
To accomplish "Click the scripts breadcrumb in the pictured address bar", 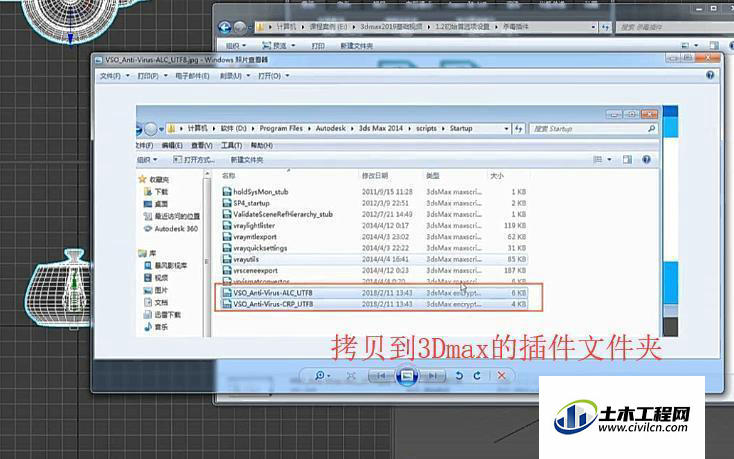I will [x=426, y=128].
